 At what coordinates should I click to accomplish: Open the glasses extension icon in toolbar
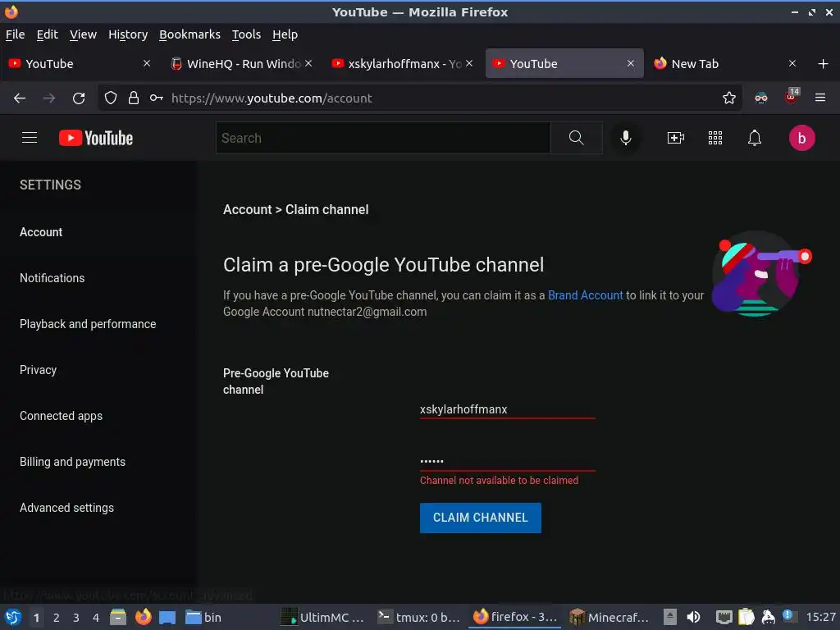point(760,98)
